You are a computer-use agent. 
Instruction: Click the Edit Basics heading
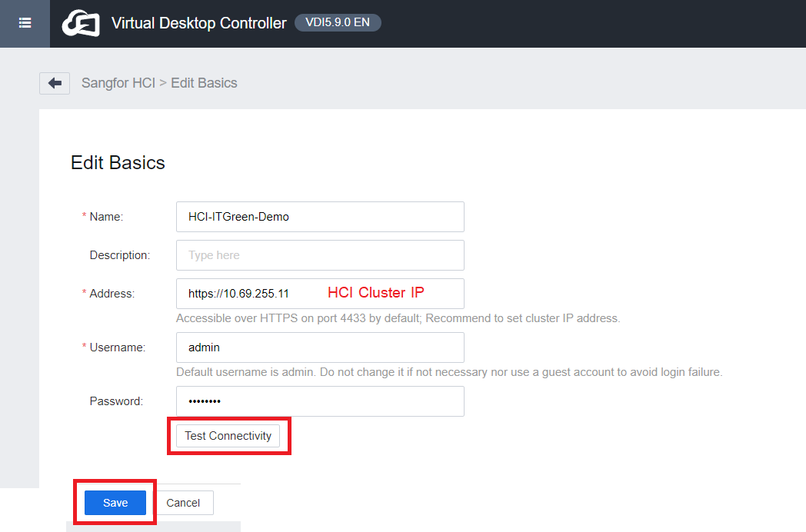[x=118, y=163]
